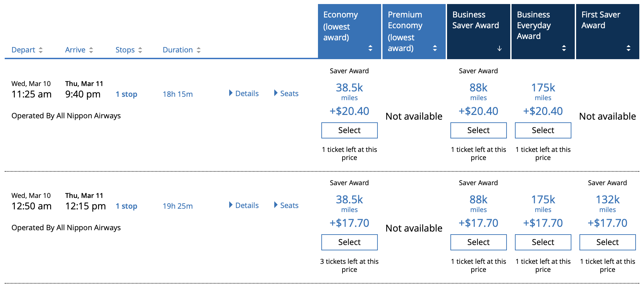Select 38.5k economy award for first flight

tap(350, 130)
